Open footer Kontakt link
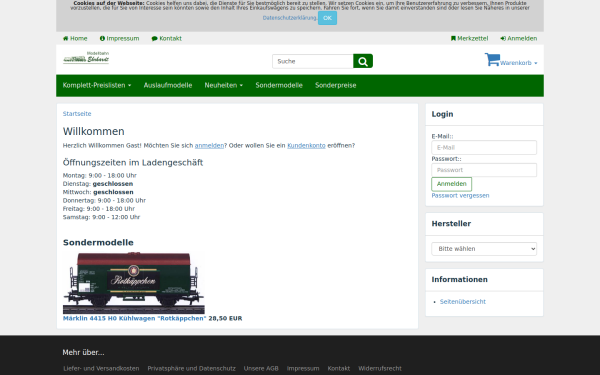Viewport: 600px width, 375px height. 339,368
